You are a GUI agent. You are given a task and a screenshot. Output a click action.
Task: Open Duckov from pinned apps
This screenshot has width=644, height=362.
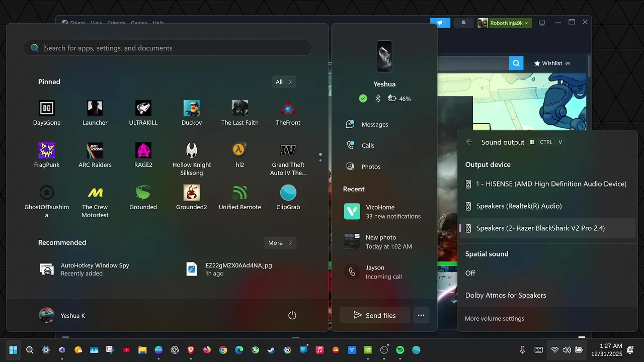[192, 113]
